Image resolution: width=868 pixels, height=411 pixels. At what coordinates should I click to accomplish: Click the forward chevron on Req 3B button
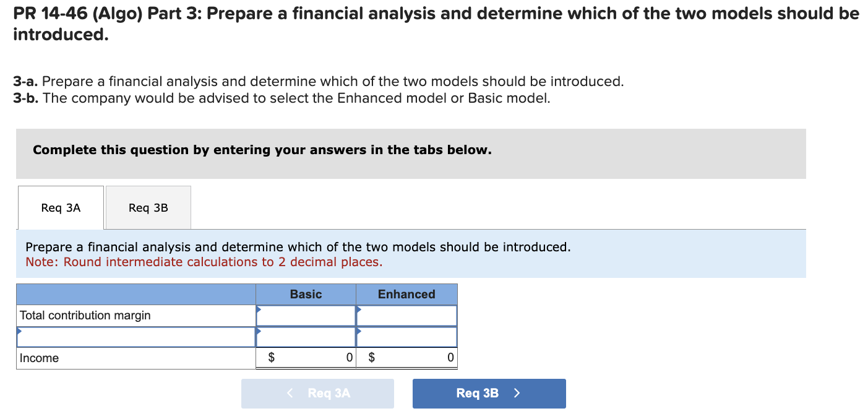pyautogui.click(x=518, y=393)
